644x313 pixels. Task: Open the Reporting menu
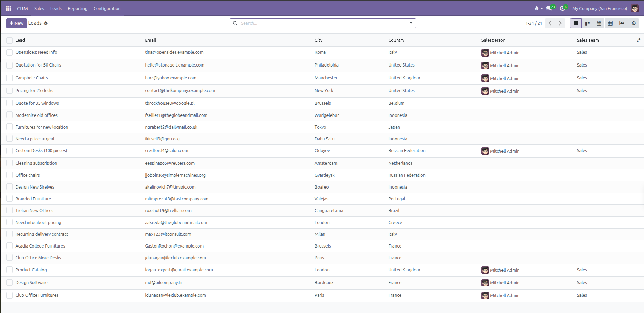77,8
